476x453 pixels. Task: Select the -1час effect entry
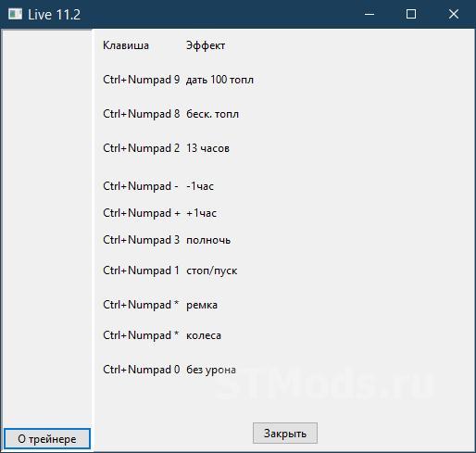point(200,186)
